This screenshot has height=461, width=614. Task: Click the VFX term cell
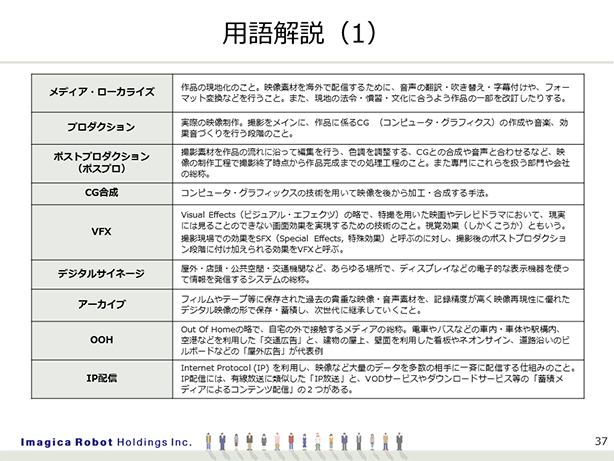coord(102,232)
